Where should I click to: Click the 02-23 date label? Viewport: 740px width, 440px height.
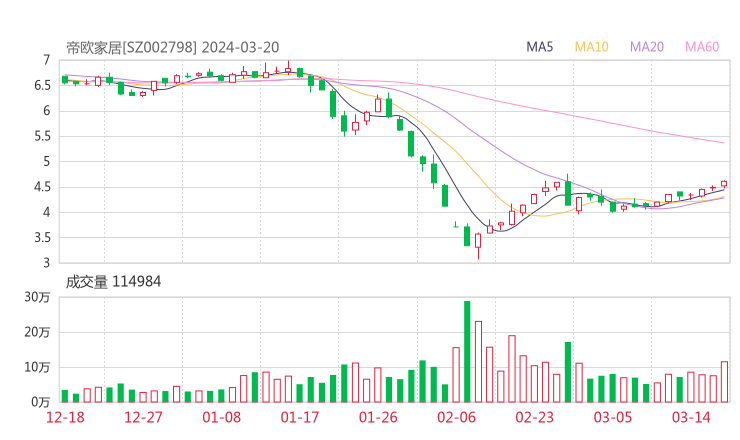[534, 417]
